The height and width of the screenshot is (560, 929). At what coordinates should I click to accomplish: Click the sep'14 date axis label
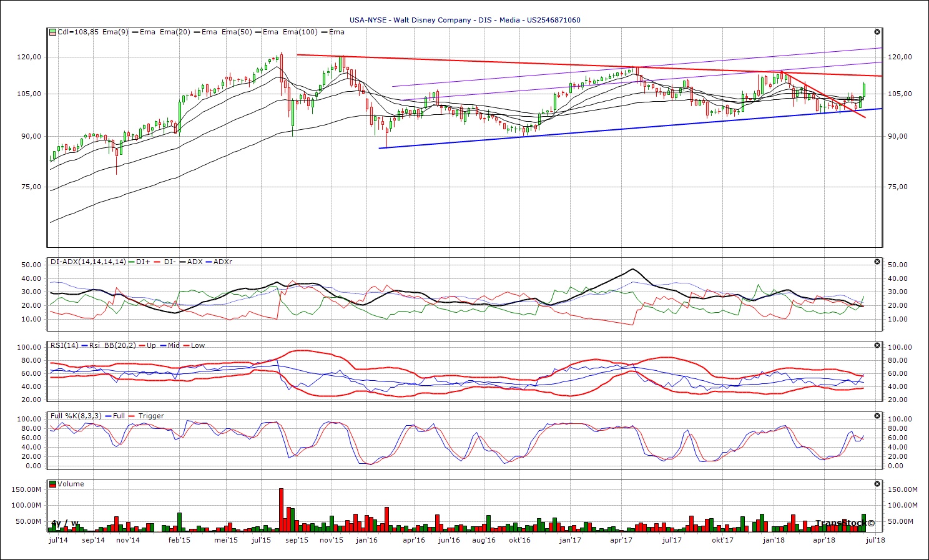point(93,540)
